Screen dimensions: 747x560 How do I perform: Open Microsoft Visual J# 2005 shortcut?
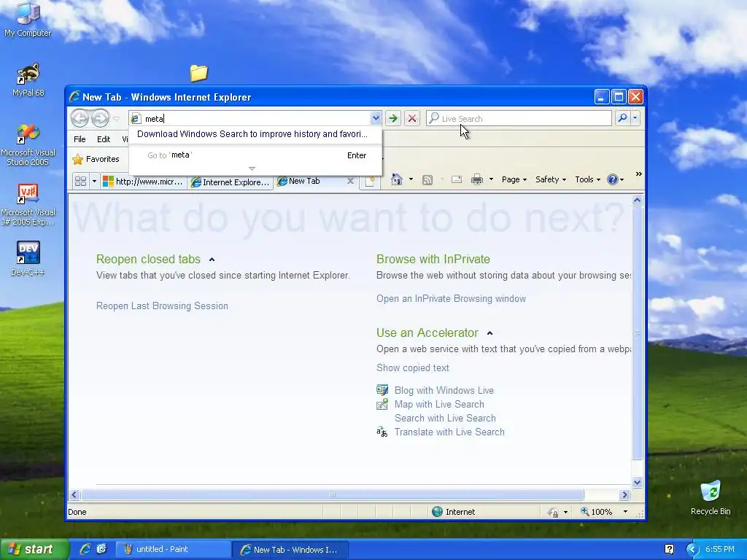[28, 205]
